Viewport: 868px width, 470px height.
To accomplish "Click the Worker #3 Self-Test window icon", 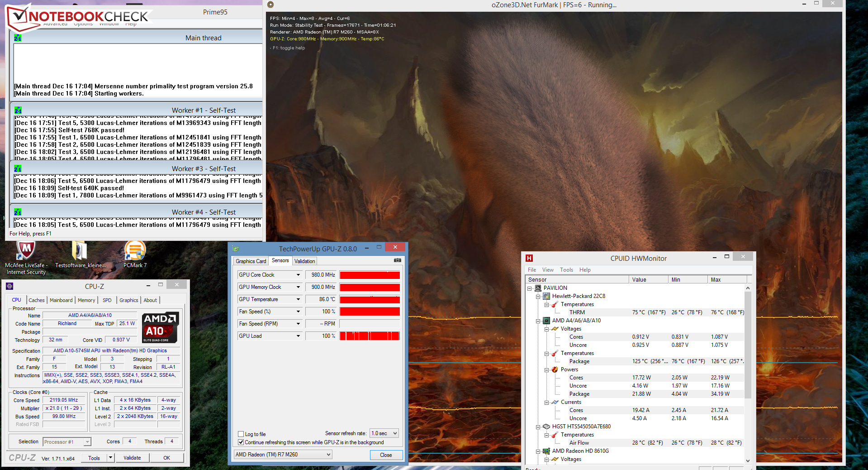I will pyautogui.click(x=18, y=169).
